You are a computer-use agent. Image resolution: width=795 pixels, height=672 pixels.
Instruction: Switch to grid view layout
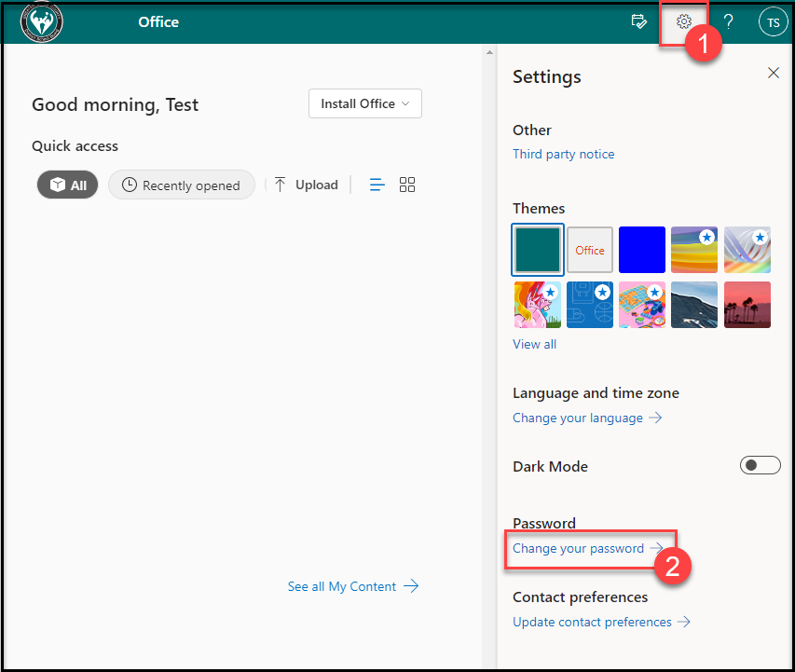pos(407,185)
